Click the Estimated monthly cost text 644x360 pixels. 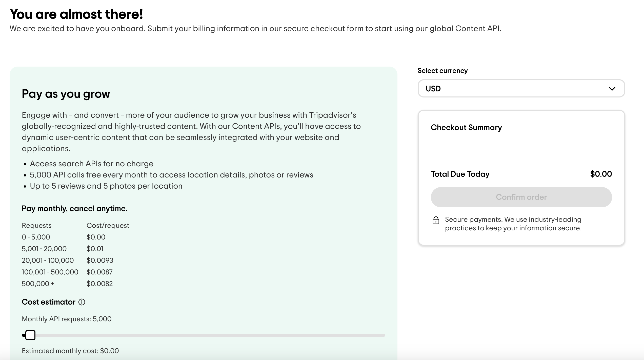[x=70, y=351]
